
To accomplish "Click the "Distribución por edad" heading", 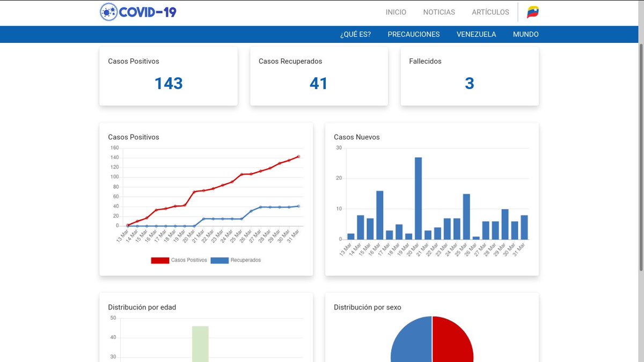I will pyautogui.click(x=142, y=307).
